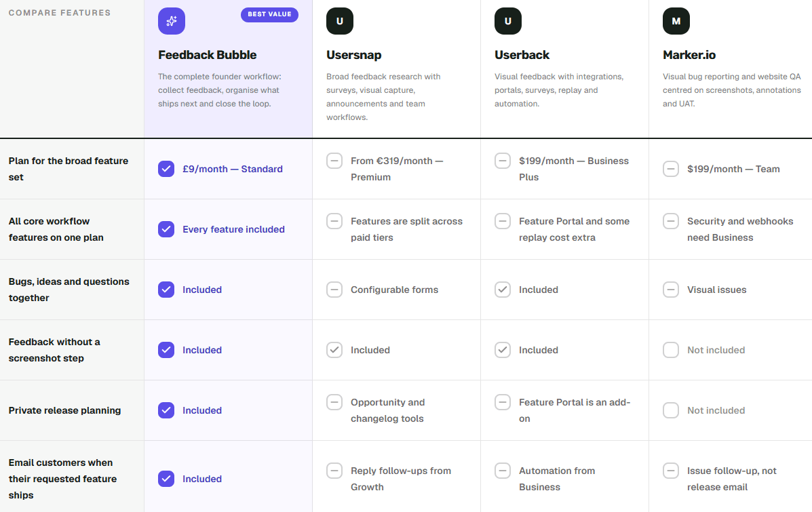Click the Userback heading

coord(522,55)
